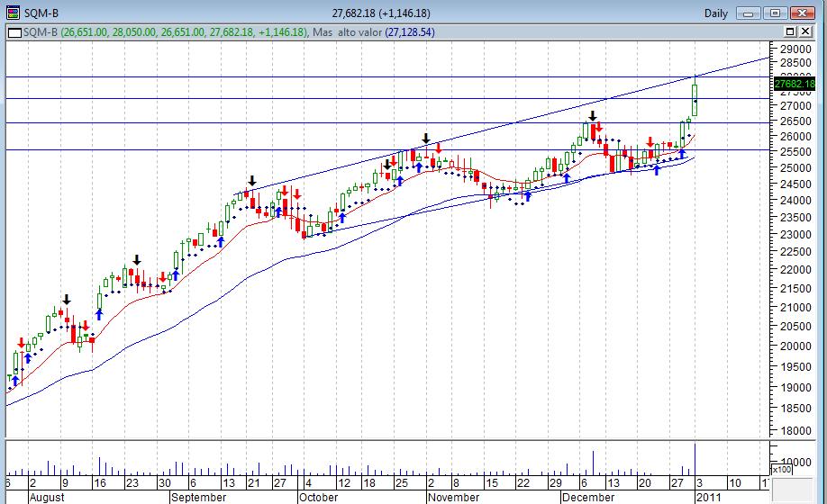Click the 20000 price axis label
The width and height of the screenshot is (827, 504).
click(x=795, y=346)
